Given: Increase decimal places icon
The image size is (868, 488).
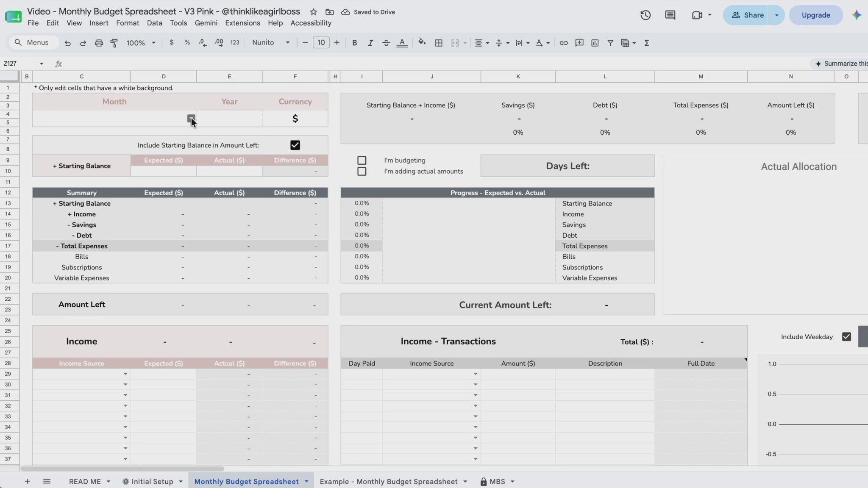Looking at the screenshot, I should [x=219, y=42].
